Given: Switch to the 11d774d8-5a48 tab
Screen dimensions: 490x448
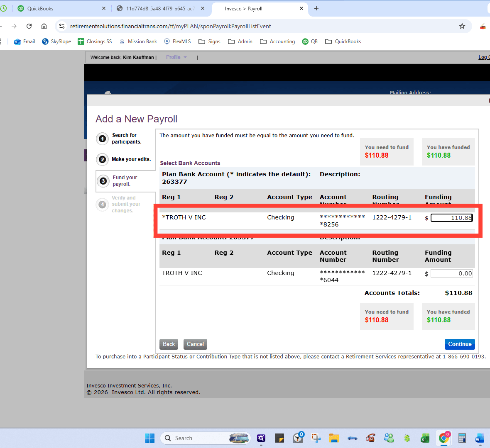Looking at the screenshot, I should [160, 9].
